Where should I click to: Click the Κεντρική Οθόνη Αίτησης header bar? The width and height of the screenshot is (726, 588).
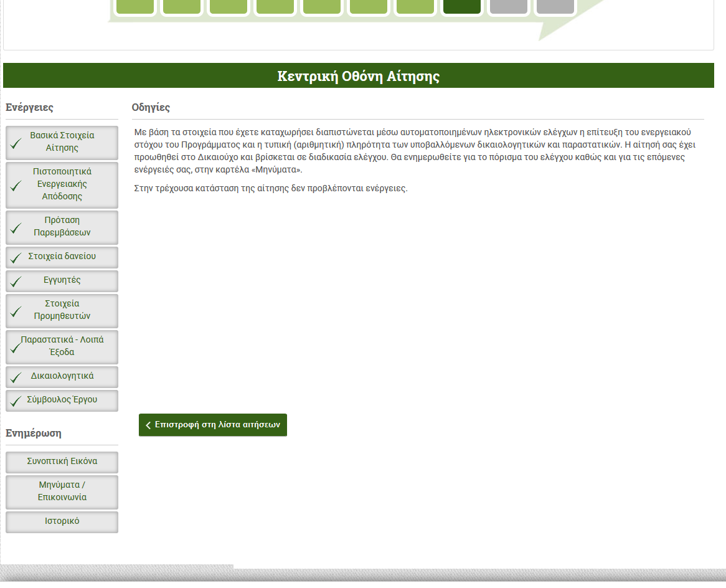[358, 76]
